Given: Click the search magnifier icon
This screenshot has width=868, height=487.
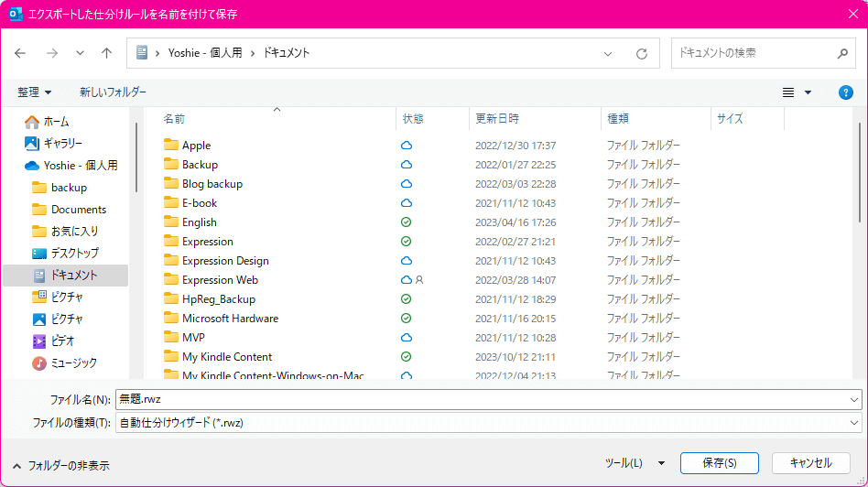Looking at the screenshot, I should pos(842,53).
